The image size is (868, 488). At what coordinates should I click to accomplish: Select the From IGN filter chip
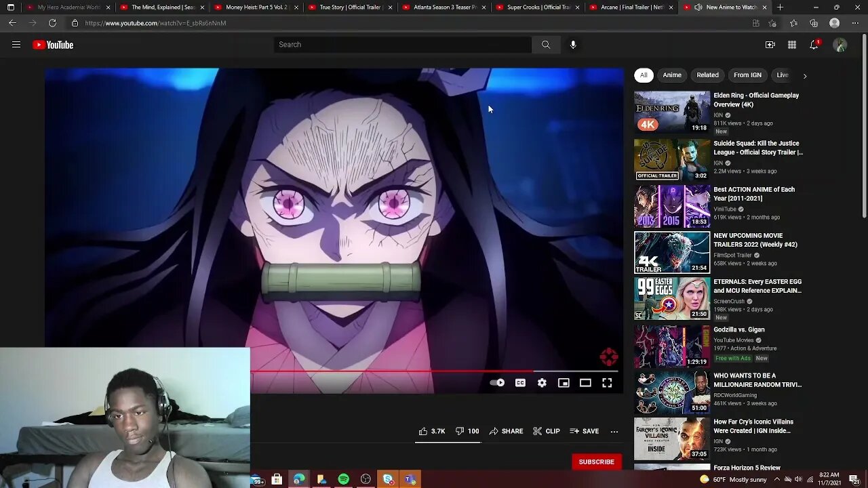point(747,75)
